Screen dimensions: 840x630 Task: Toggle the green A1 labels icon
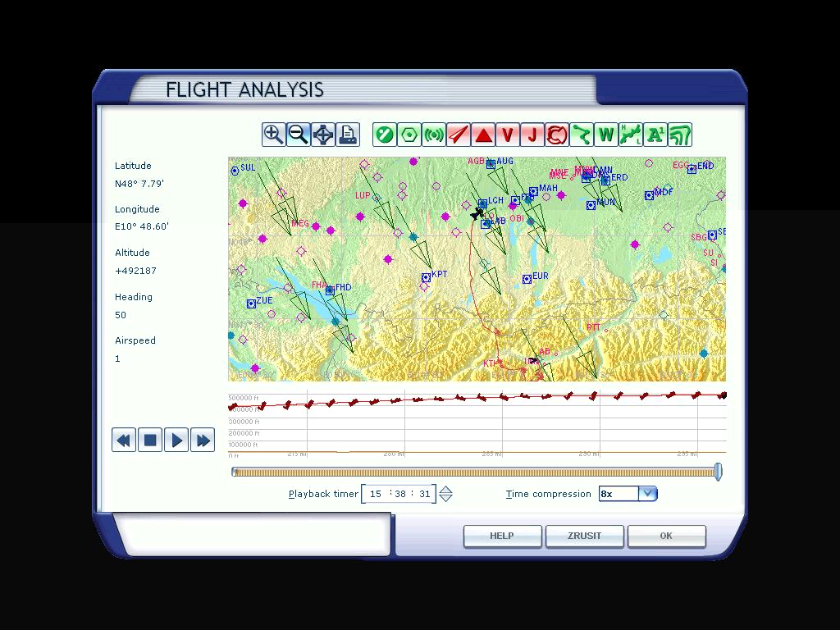(655, 135)
